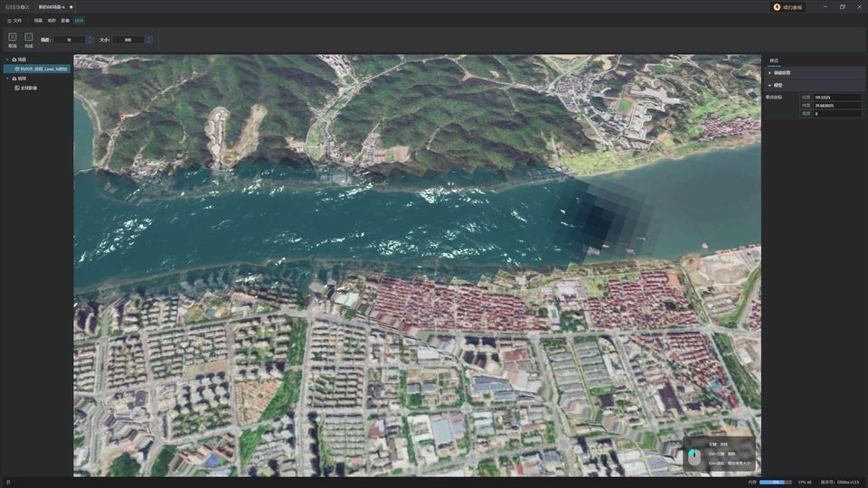Screen dimensions: 868x488
Task: Increase the 强度 value with up arrow
Action: [90, 37]
